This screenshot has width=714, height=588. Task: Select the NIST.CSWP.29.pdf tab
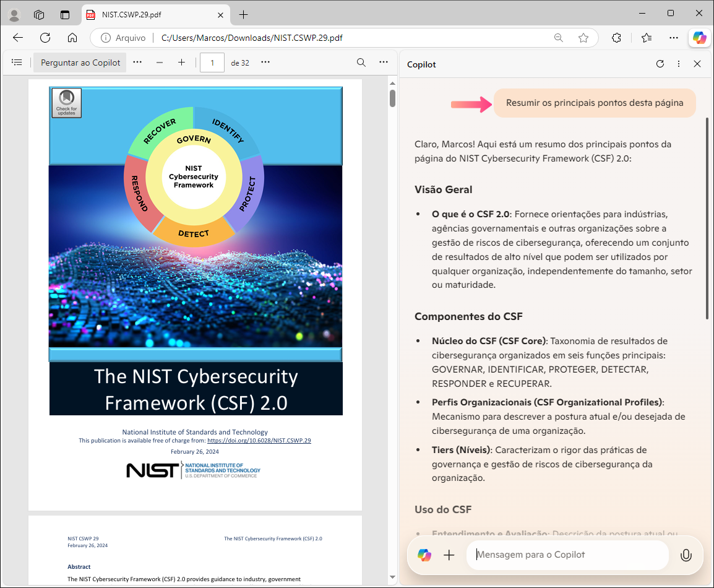tap(155, 15)
